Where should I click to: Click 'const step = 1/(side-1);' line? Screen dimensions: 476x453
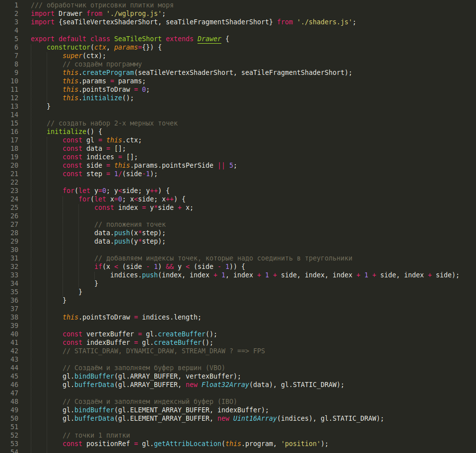coord(110,174)
